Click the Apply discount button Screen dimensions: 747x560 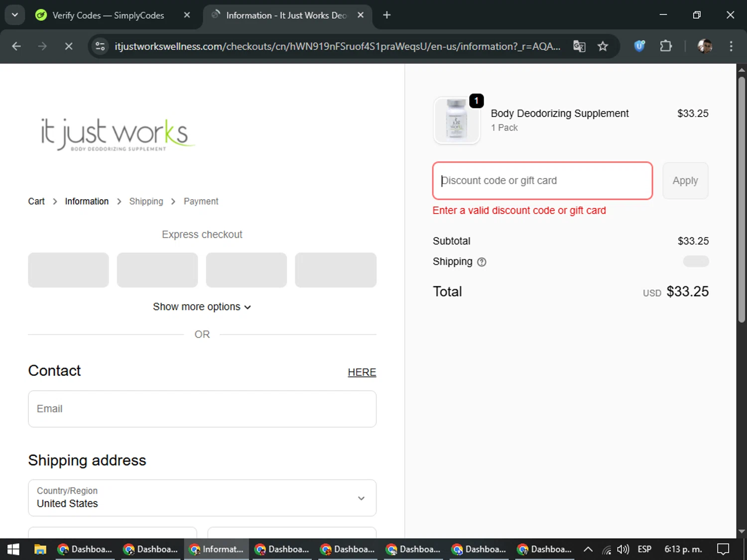(685, 181)
